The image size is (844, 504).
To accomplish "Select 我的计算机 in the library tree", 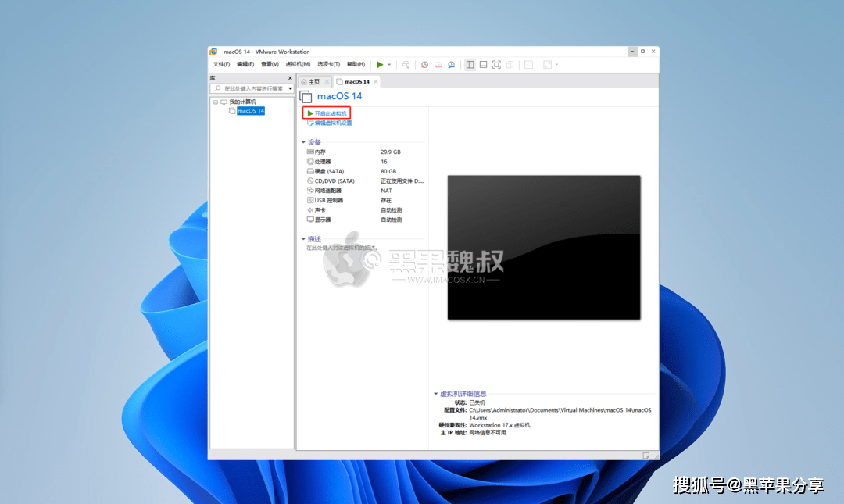I will 242,102.
